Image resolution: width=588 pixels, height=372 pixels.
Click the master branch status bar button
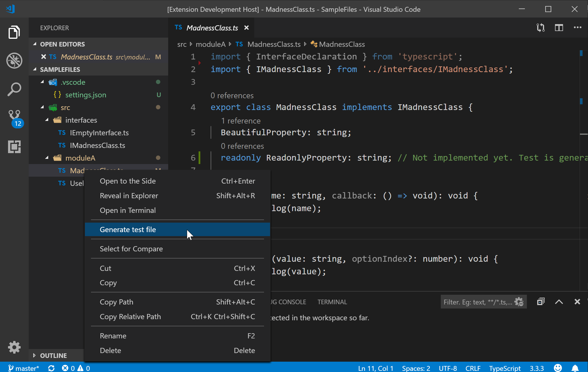[x=24, y=368]
